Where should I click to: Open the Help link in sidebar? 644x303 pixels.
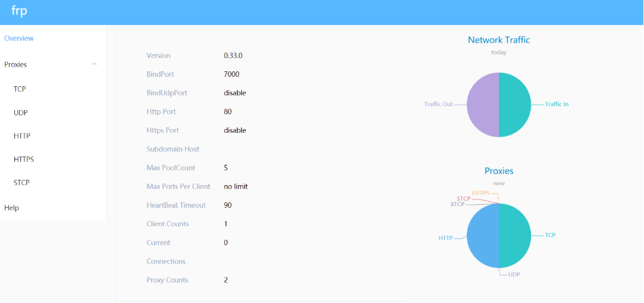tap(11, 208)
